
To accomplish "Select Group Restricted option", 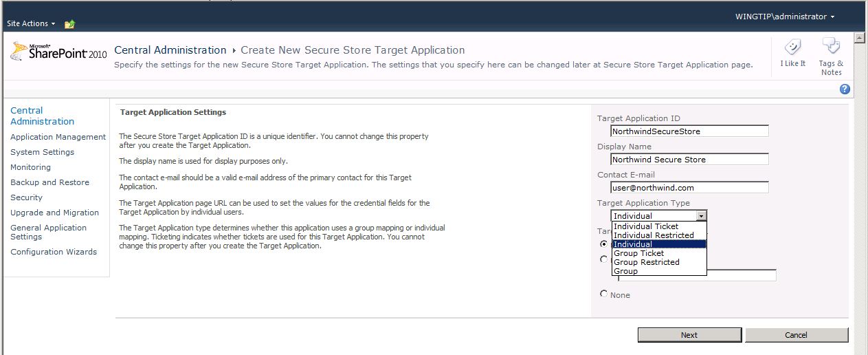I will (x=658, y=262).
